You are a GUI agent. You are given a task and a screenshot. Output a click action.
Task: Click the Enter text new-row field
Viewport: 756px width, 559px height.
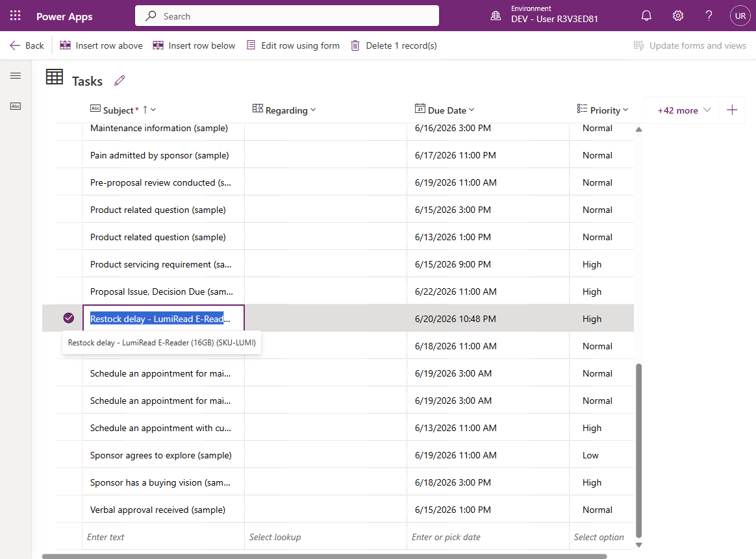[x=164, y=536]
